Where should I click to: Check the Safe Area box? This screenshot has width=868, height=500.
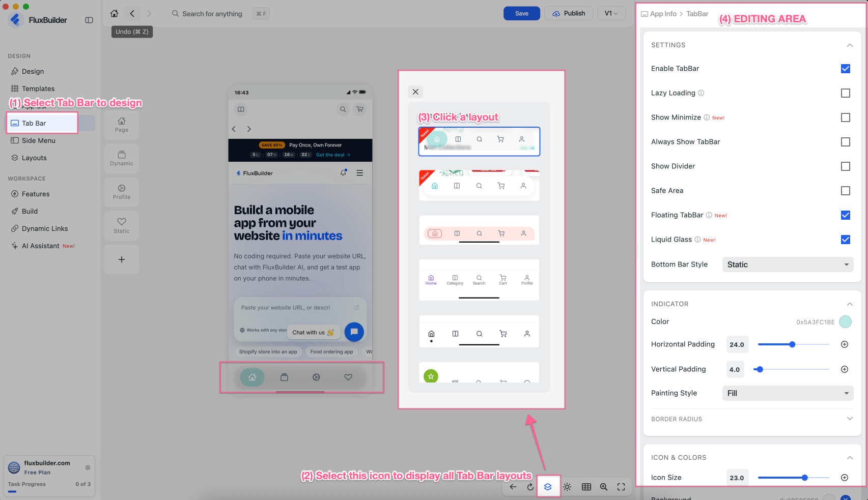(x=846, y=191)
